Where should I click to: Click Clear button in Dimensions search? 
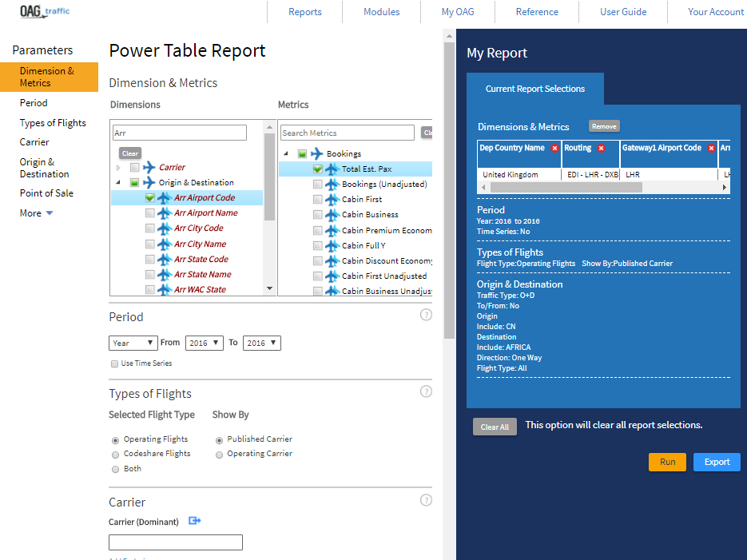[130, 153]
